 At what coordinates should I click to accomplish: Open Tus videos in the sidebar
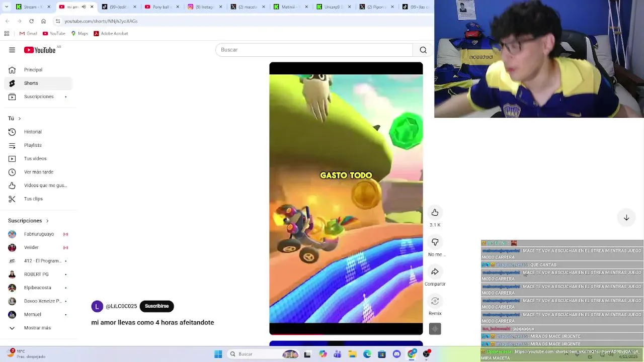(x=38, y=158)
